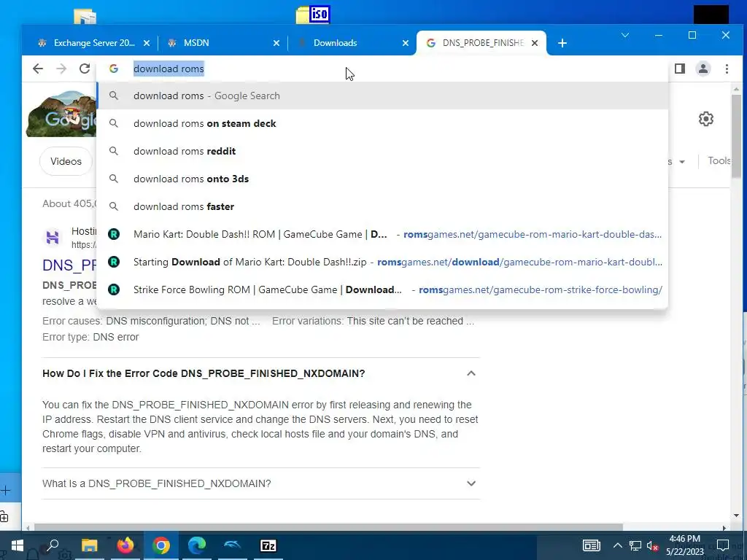This screenshot has height=560, width=747.
Task: Click the horizontal scrollbar at page bottom
Action: pyautogui.click(x=328, y=528)
